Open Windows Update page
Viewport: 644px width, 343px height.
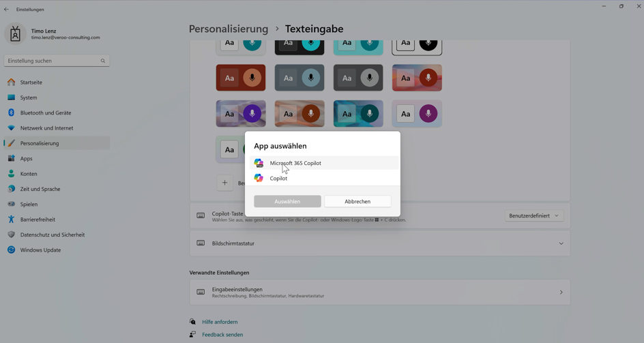[40, 250]
